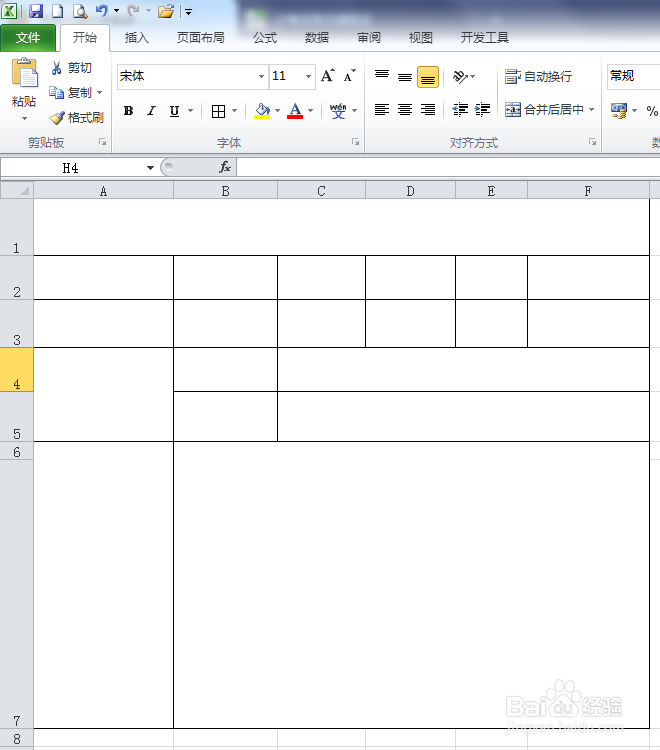Click the 粘贴 Paste clipboard icon

24,73
